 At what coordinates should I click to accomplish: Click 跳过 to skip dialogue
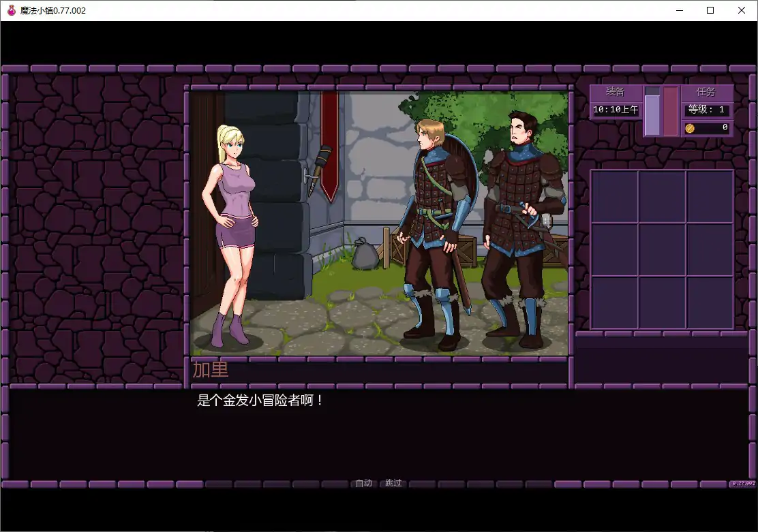pos(393,483)
